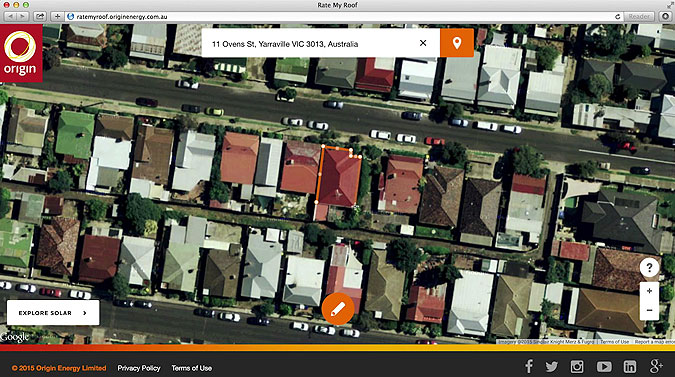Open Origin's YouTube channel
The height and width of the screenshot is (377, 675).
(x=604, y=367)
